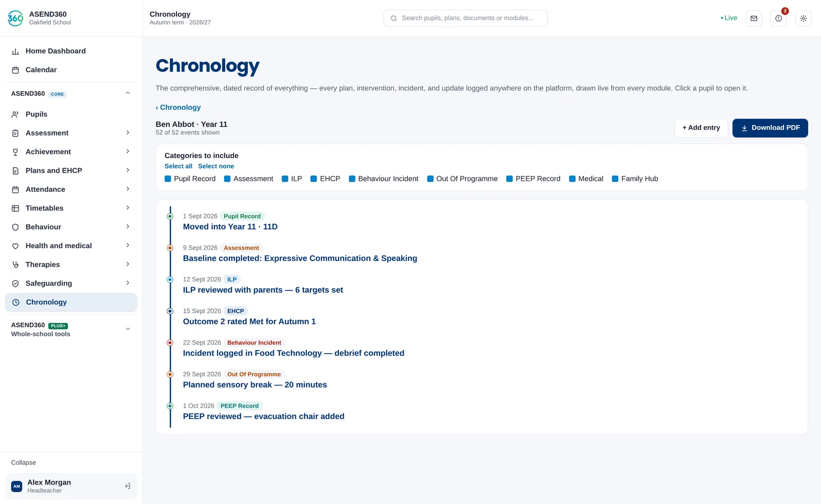
Task: Click the Download PDF button
Action: 770,128
